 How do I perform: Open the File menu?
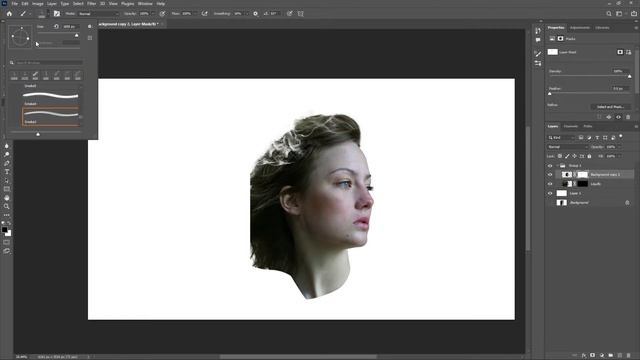click(x=15, y=4)
